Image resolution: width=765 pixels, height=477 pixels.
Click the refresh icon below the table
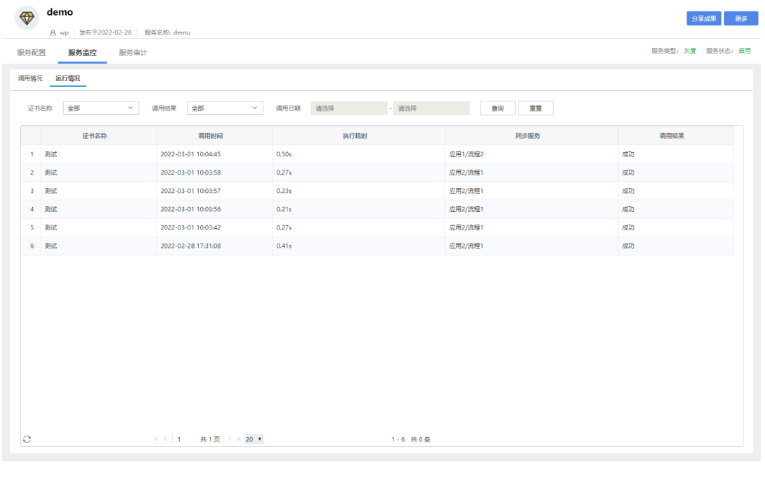(x=27, y=439)
